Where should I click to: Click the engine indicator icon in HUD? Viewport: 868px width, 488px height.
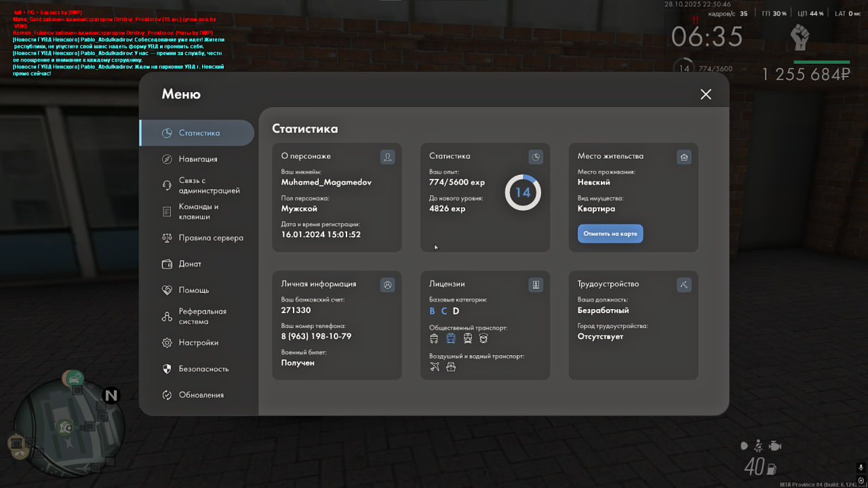[x=775, y=446]
